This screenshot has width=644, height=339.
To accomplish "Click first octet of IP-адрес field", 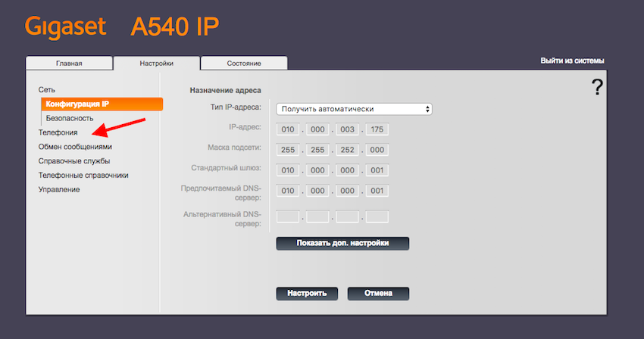I will 288,129.
